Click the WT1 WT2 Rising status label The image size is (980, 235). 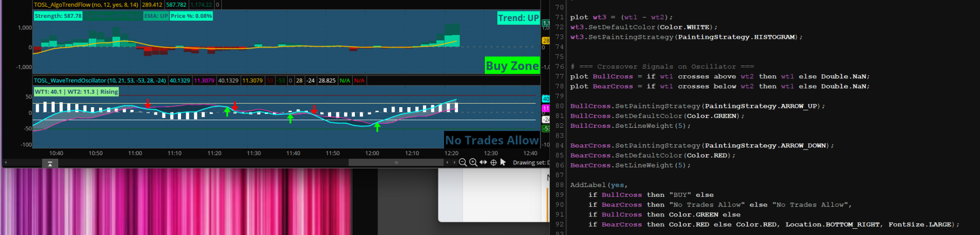76,92
